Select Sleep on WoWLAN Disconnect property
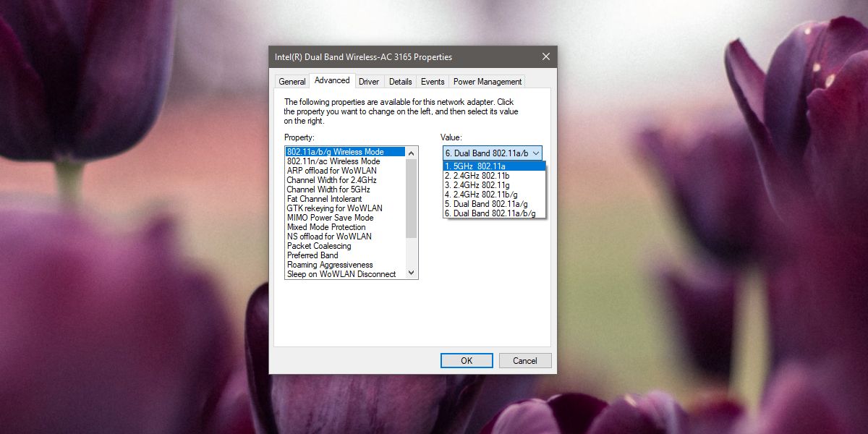The height and width of the screenshot is (434, 868). 346,274
